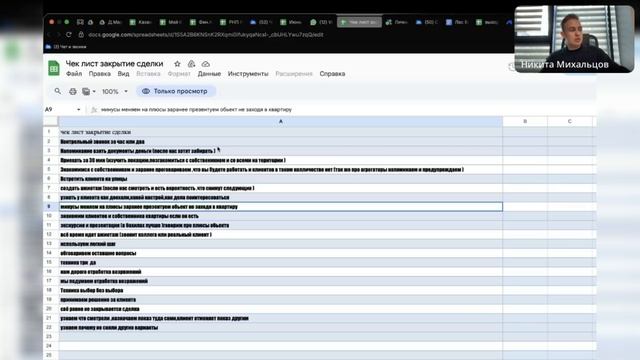Switch to the Июнь browser tab

point(291,22)
